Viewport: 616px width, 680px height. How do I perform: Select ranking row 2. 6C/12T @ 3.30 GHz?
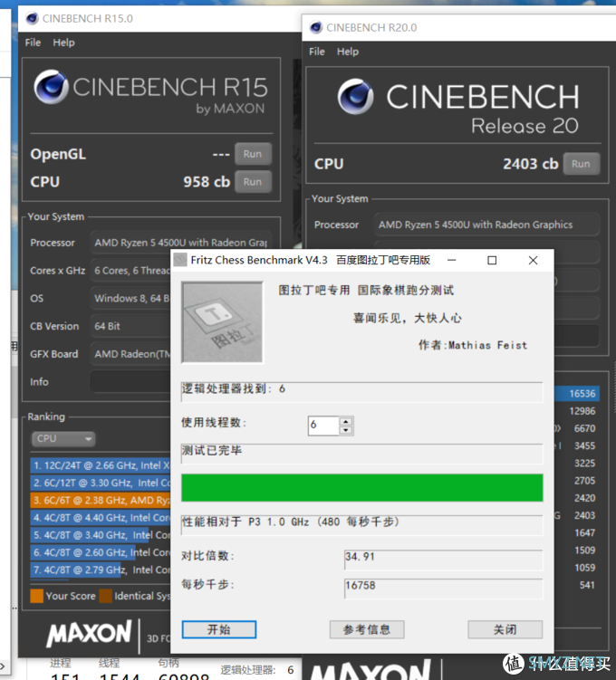(x=101, y=483)
